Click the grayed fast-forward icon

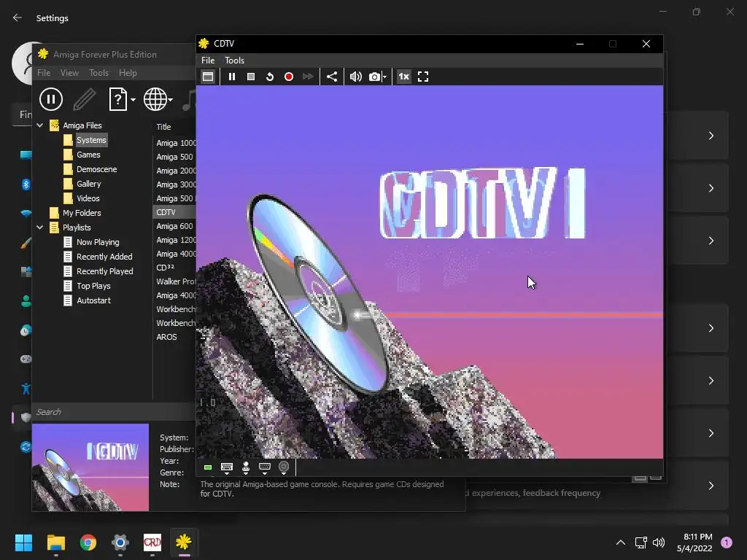308,77
